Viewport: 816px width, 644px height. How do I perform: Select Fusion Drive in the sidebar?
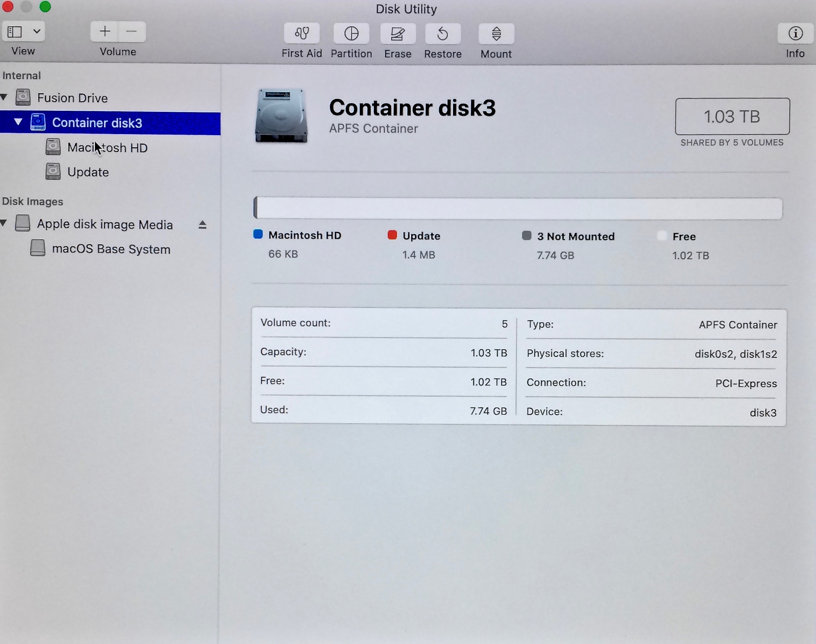[72, 98]
